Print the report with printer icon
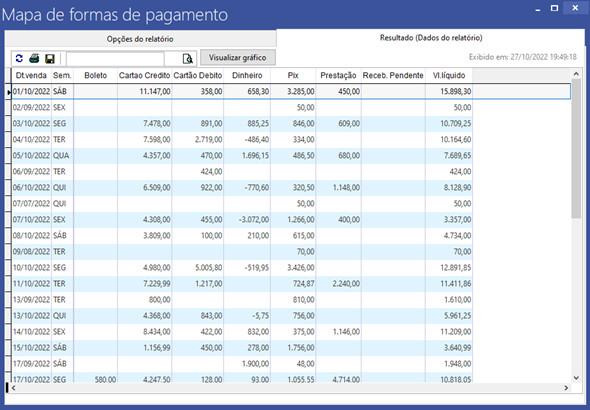The height and width of the screenshot is (410, 590). 34,58
